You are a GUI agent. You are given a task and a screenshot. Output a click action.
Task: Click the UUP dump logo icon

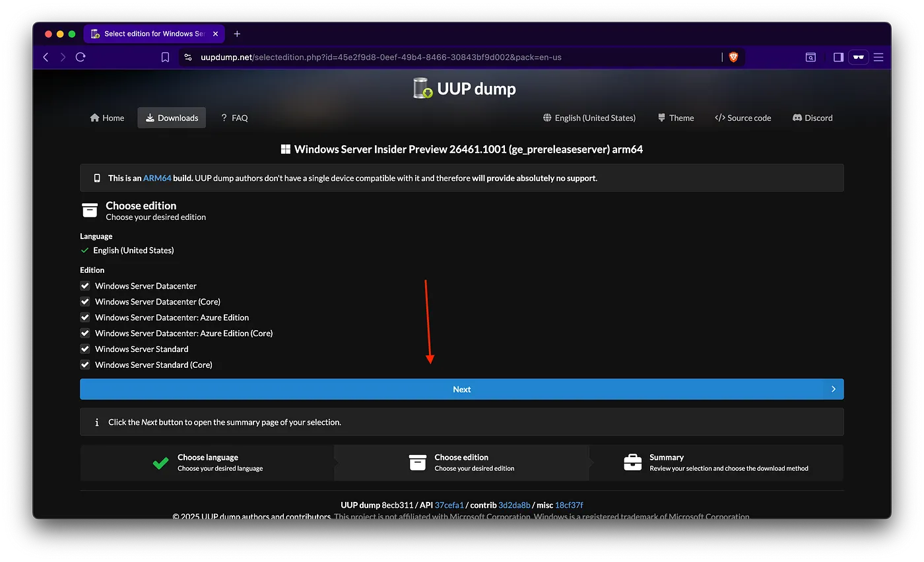tap(422, 88)
